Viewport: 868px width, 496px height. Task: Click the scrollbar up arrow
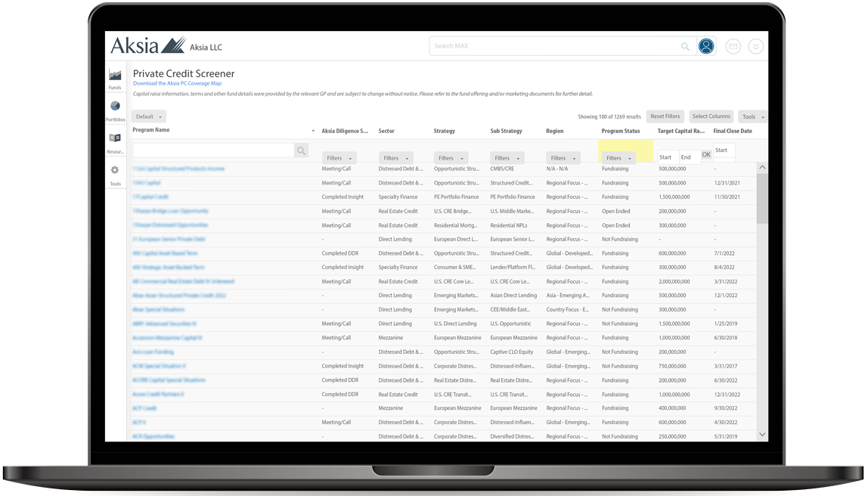[x=762, y=167]
